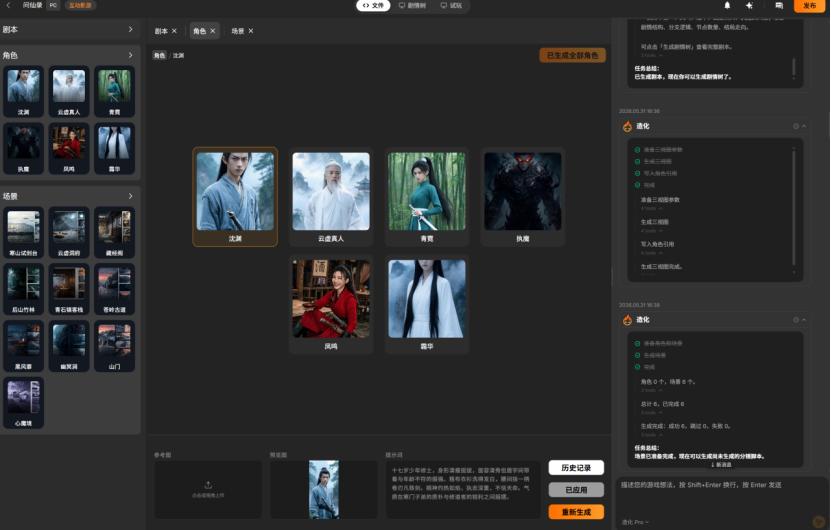This screenshot has height=530, width=831.
Task: Click the 历史记录 button
Action: point(576,468)
